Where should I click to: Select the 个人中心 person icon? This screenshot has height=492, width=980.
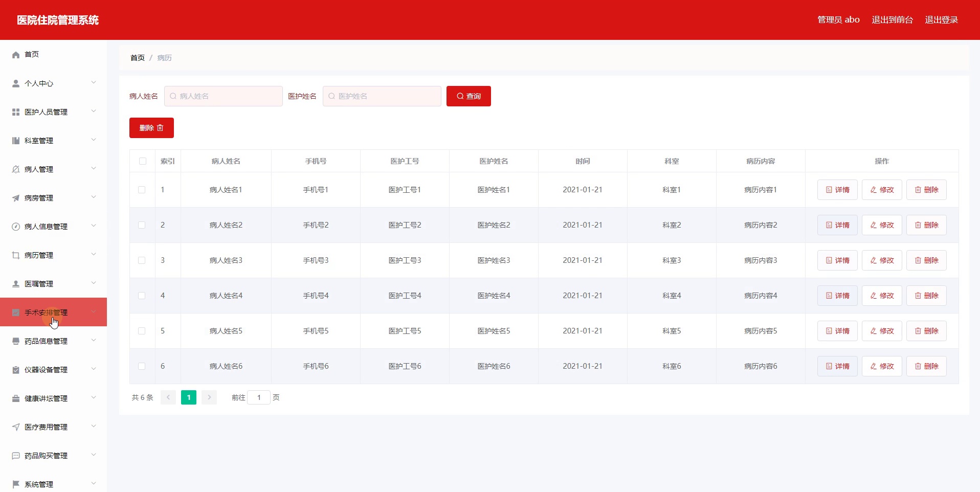[15, 83]
